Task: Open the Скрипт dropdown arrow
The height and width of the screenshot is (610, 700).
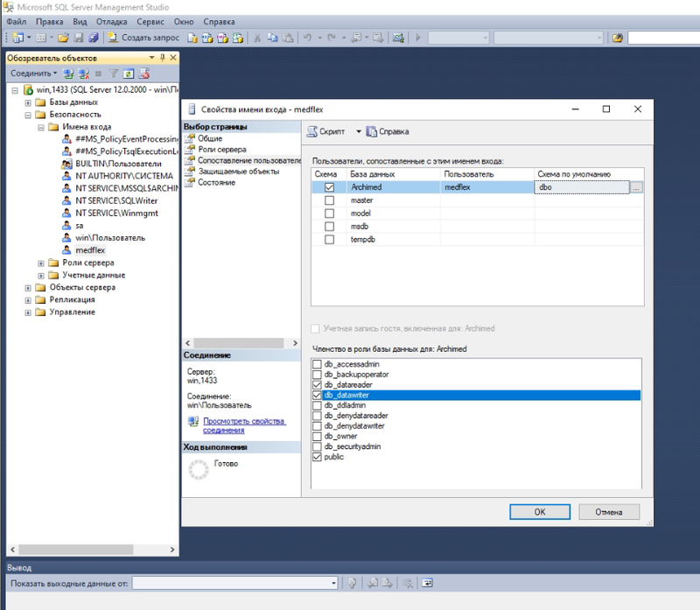Action: point(358,131)
